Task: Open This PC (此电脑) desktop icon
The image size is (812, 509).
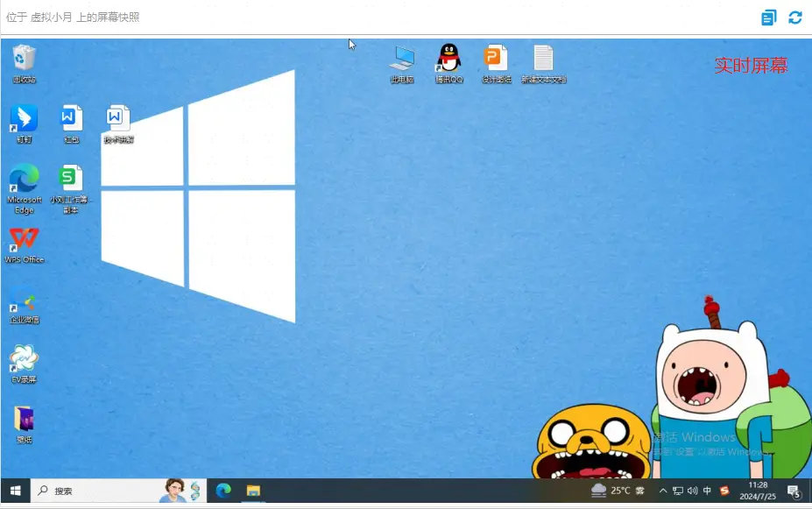Action: [x=402, y=63]
